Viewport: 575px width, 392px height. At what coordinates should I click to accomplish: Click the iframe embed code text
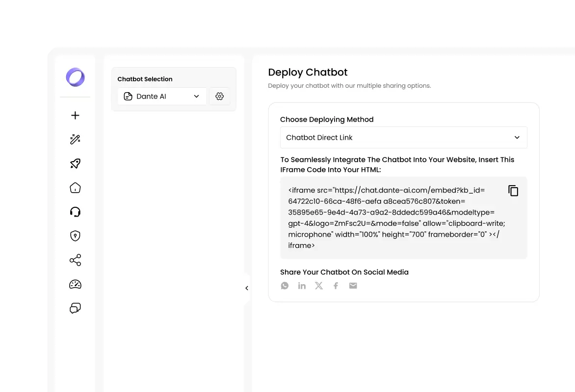[x=396, y=218]
